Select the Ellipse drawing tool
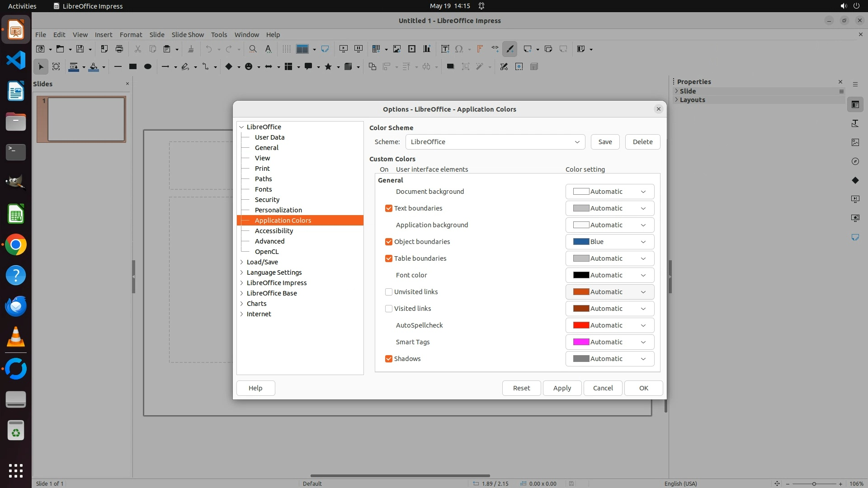The height and width of the screenshot is (488, 868). (x=147, y=66)
